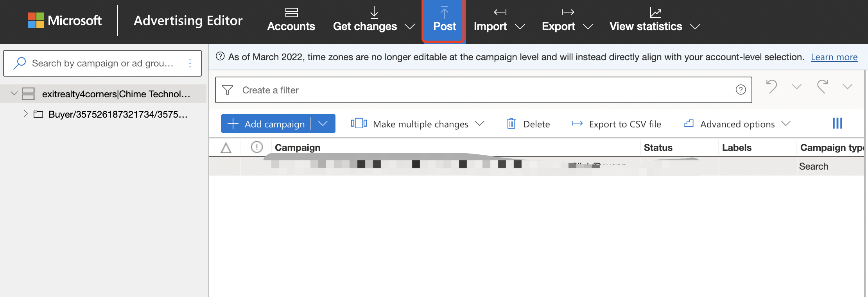Expand the Buyer campaign tree item
This screenshot has height=297, width=868.
pyautogui.click(x=25, y=114)
